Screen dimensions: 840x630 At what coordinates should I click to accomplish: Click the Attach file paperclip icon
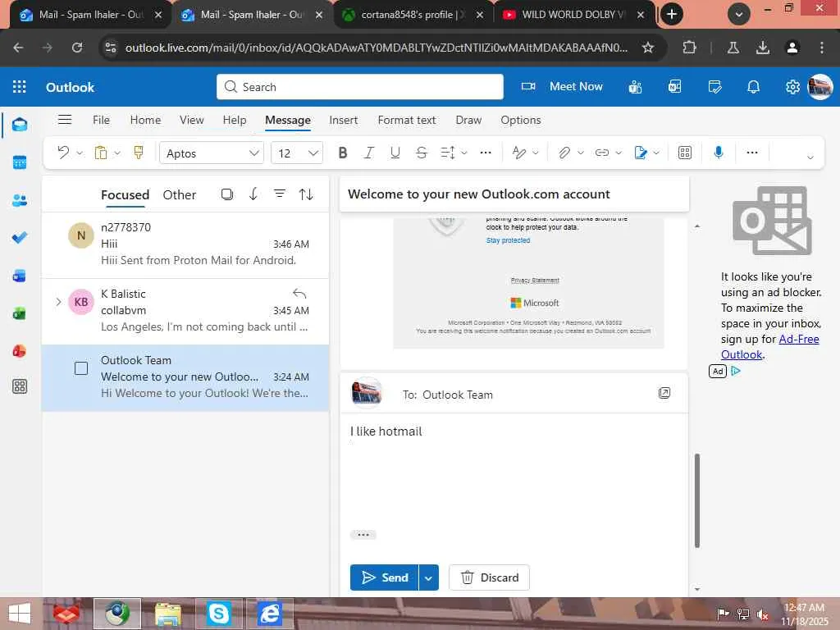point(564,153)
